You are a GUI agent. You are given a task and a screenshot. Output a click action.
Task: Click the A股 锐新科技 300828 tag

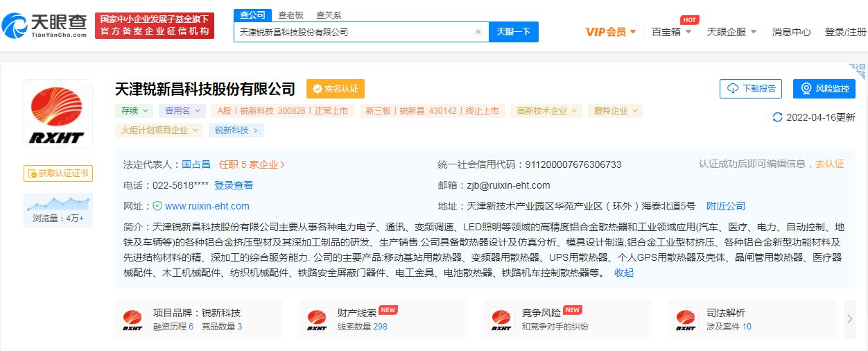pos(283,111)
